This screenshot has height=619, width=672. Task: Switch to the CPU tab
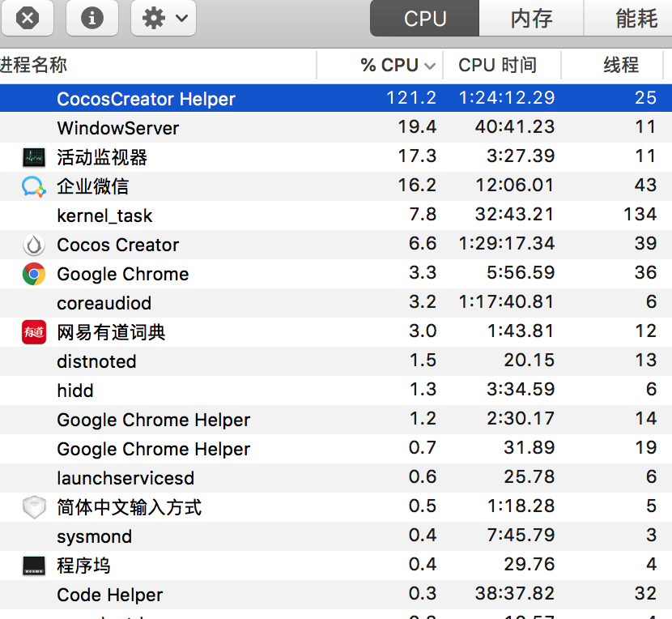point(425,19)
